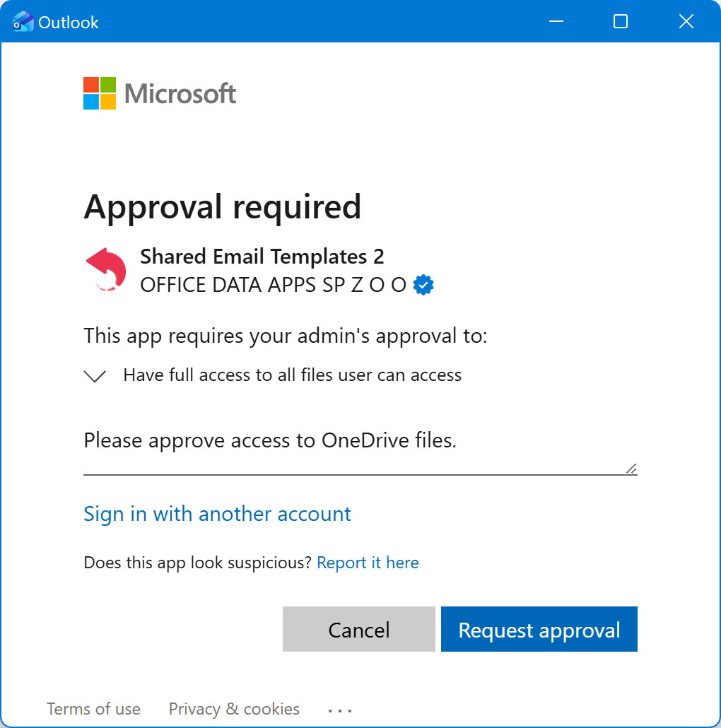Report the suspicious app via 'Report it here'
The image size is (721, 728).
(x=368, y=562)
